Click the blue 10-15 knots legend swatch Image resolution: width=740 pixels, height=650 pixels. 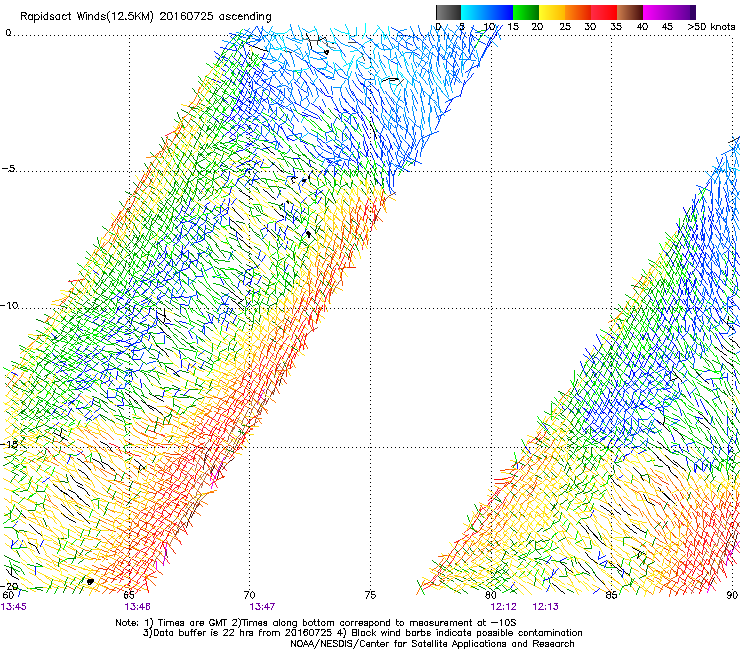click(500, 12)
